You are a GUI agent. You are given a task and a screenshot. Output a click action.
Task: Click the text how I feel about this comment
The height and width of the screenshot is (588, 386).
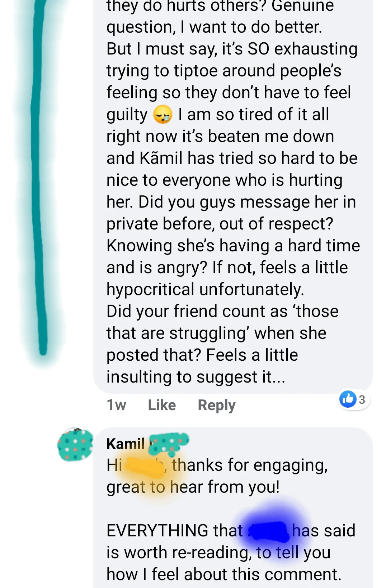point(224,574)
